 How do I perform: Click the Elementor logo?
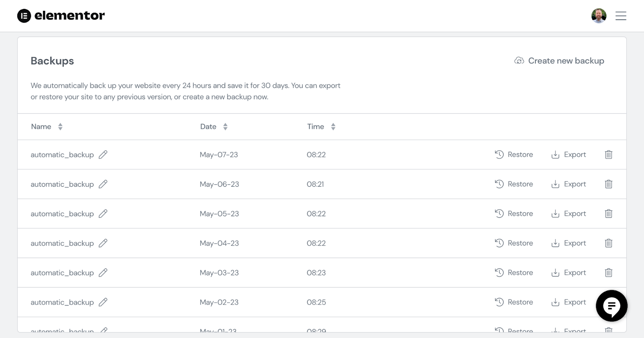[x=61, y=16]
